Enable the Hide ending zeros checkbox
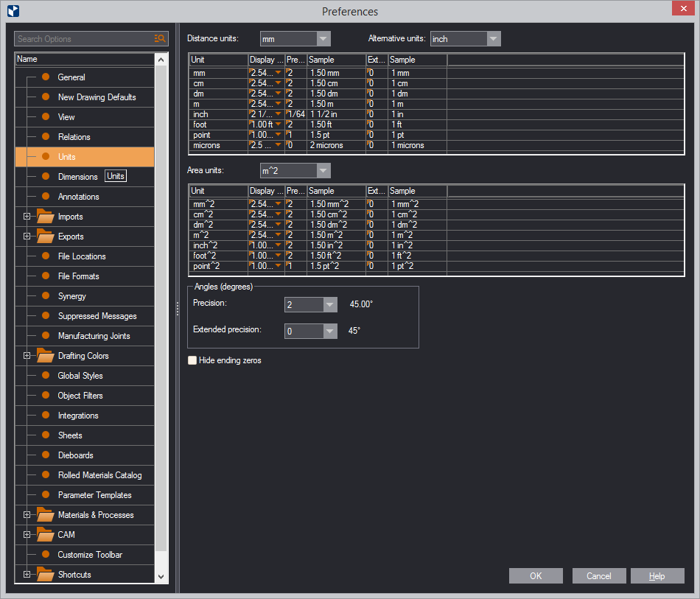Image resolution: width=700 pixels, height=599 pixels. click(x=192, y=360)
